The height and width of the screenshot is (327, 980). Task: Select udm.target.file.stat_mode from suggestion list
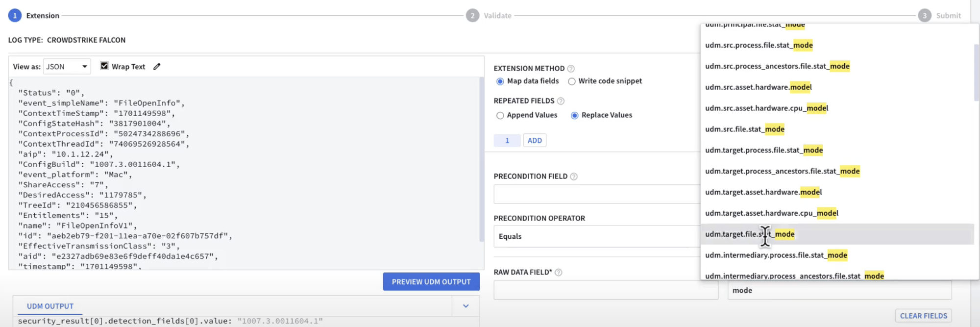[x=750, y=234]
